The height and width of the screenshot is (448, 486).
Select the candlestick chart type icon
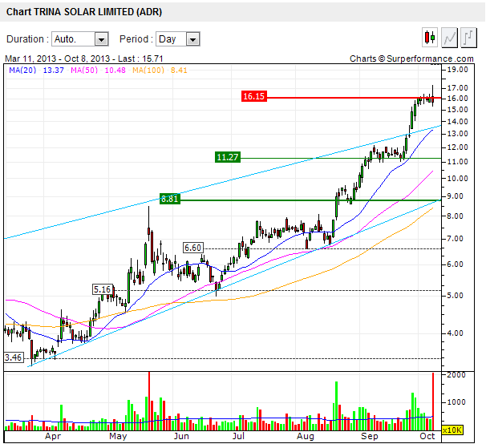pyautogui.click(x=430, y=38)
